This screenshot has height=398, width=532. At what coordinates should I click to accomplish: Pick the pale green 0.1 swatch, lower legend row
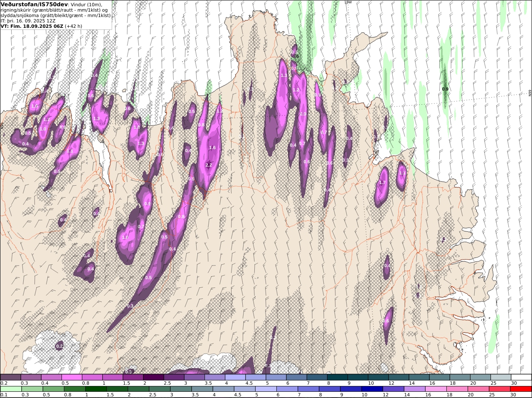point(11,389)
